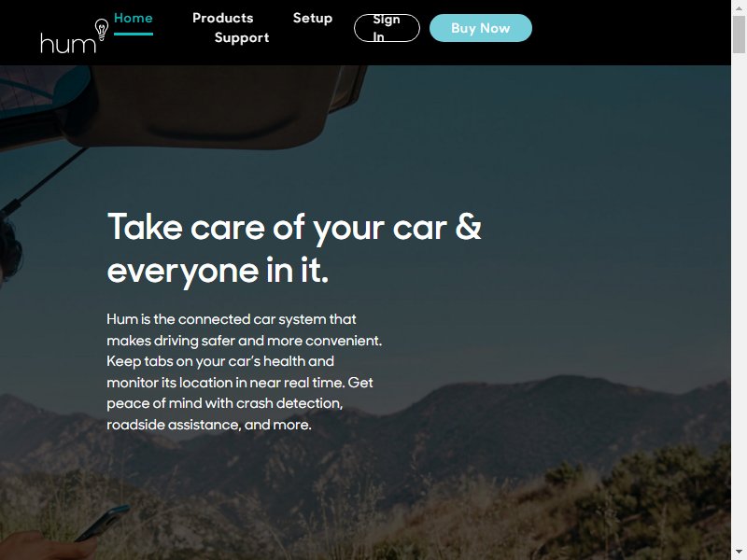
Task: Click the hum wordmark logo
Action: (68, 43)
